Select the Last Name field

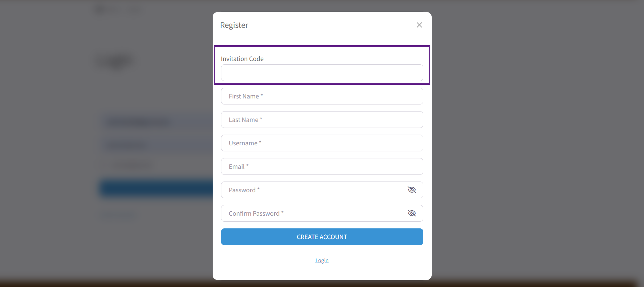click(322, 120)
